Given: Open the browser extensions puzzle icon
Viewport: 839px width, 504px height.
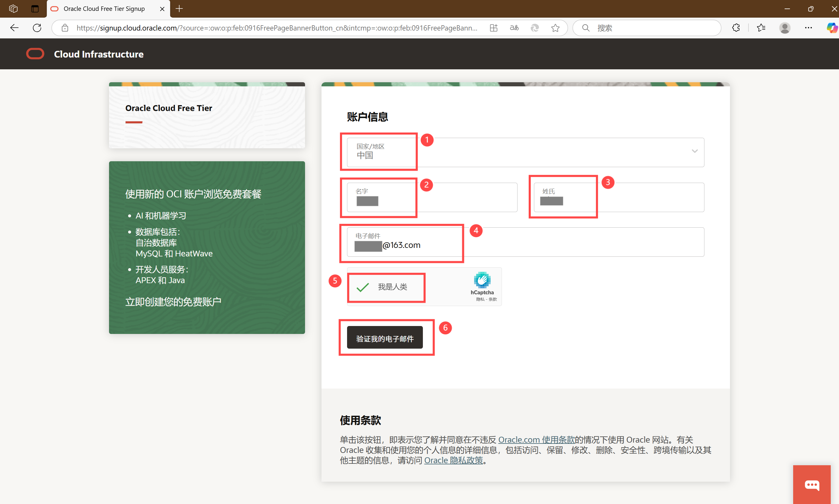Looking at the screenshot, I should 736,28.
